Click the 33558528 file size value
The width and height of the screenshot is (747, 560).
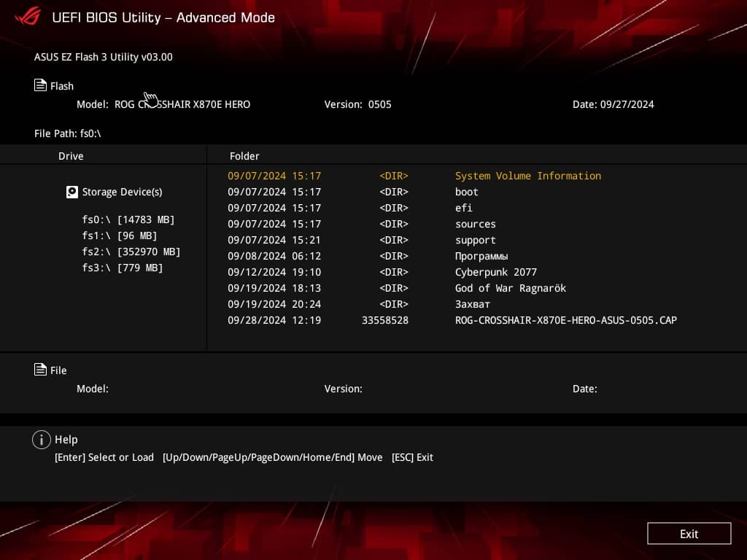point(385,320)
